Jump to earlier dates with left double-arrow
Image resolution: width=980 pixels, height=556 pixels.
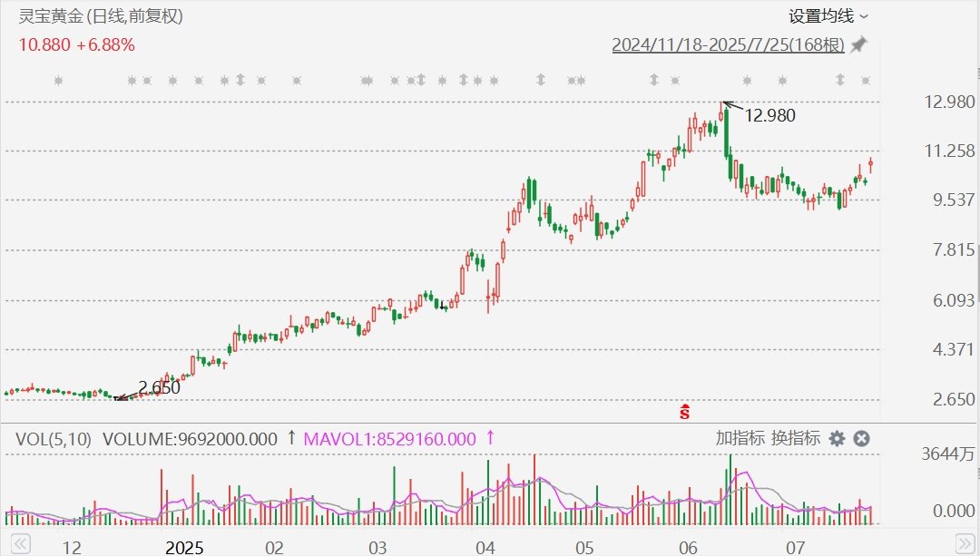click(20, 544)
